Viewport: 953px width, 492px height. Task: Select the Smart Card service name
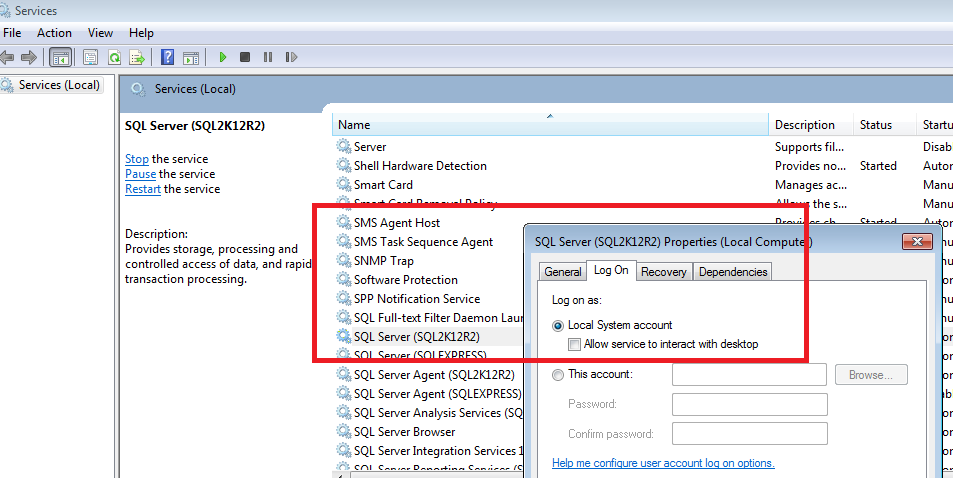[383, 185]
